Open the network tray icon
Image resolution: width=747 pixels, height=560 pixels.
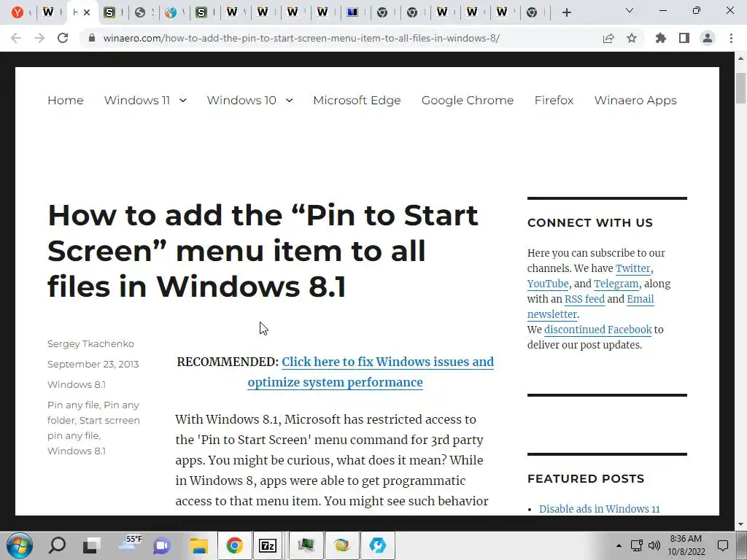tap(636, 545)
